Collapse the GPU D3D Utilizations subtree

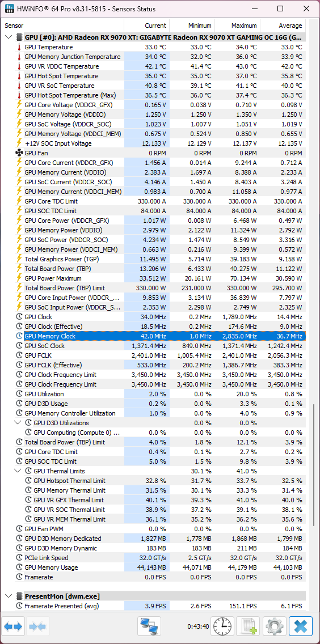click(x=18, y=423)
